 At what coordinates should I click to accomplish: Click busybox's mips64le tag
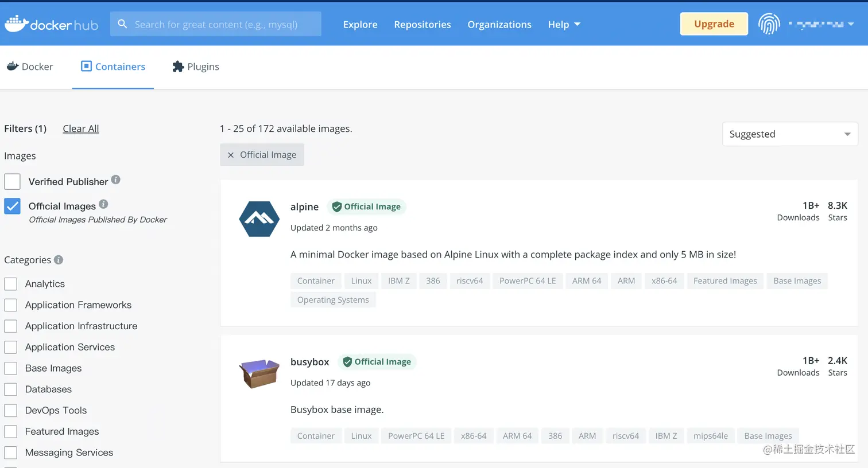click(x=711, y=436)
